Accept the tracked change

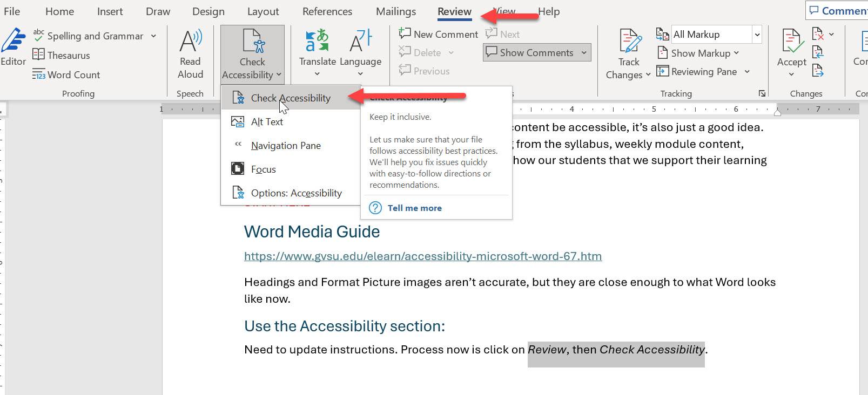791,43
